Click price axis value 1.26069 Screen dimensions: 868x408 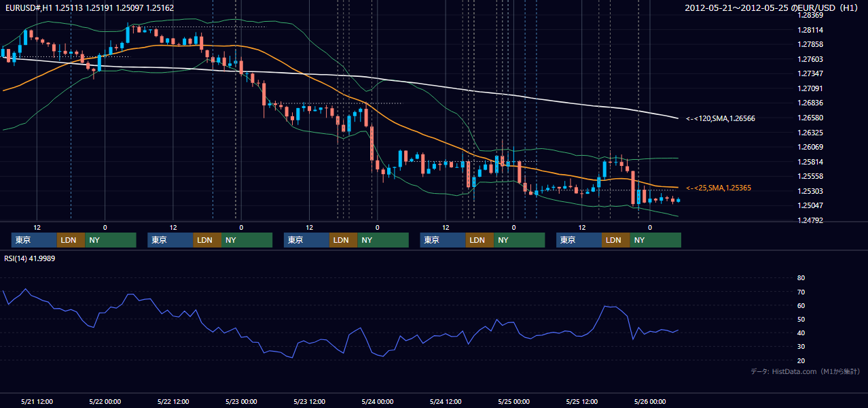pyautogui.click(x=810, y=147)
